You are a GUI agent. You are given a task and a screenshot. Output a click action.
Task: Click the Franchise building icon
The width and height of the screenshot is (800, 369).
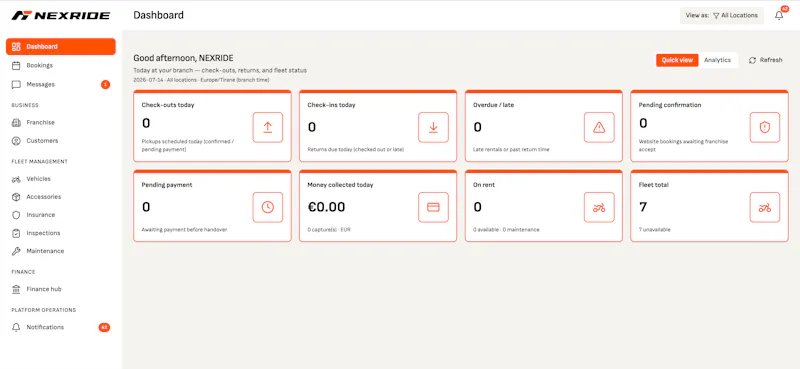(x=16, y=122)
